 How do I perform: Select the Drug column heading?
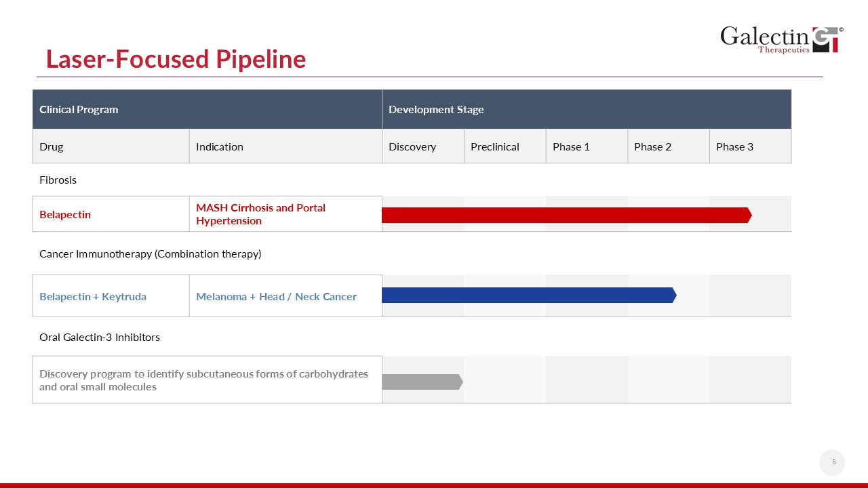(52, 146)
